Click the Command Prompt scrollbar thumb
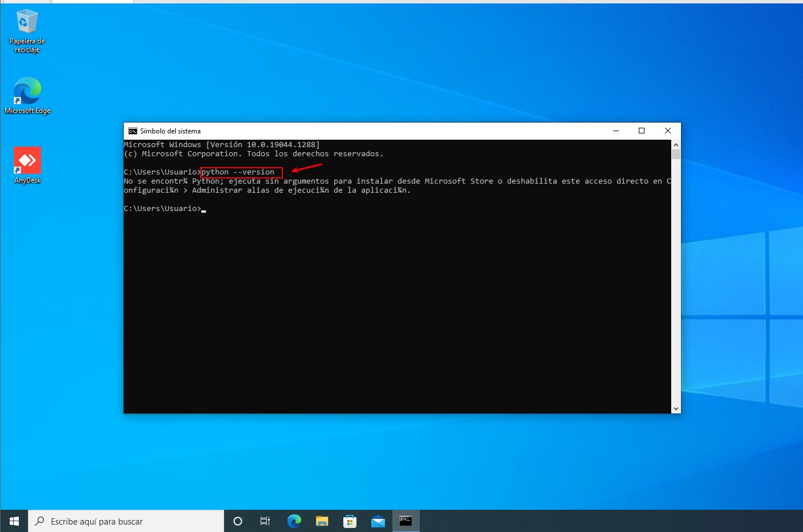The height and width of the screenshot is (532, 803). tap(676, 153)
